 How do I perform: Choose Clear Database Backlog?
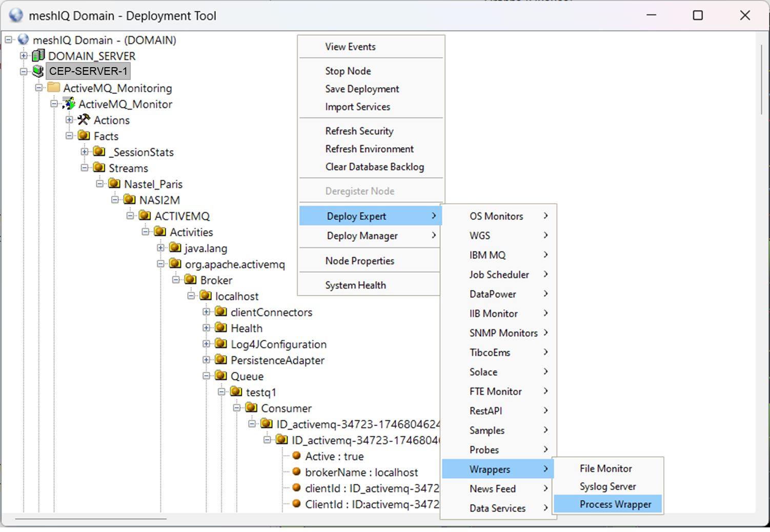coord(371,167)
